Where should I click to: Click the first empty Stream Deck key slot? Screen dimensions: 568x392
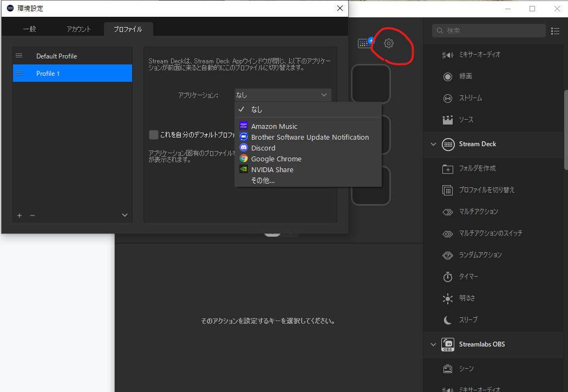(371, 84)
